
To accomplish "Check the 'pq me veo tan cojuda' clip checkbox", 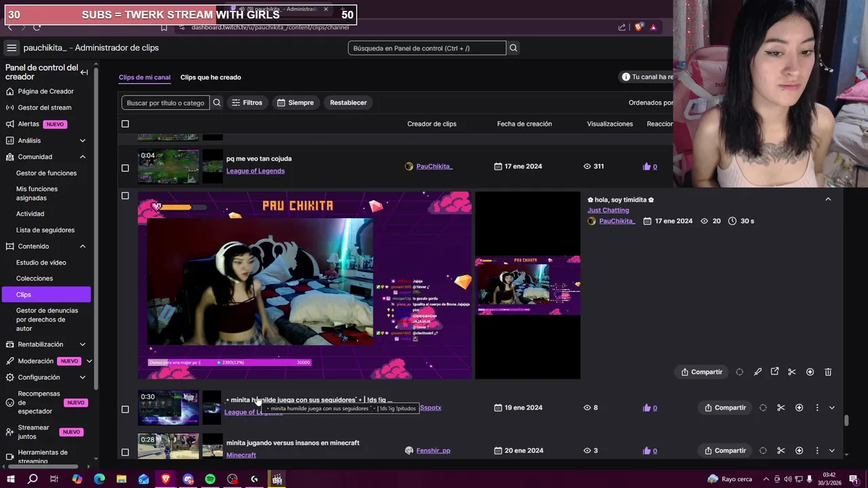I will [x=125, y=168].
